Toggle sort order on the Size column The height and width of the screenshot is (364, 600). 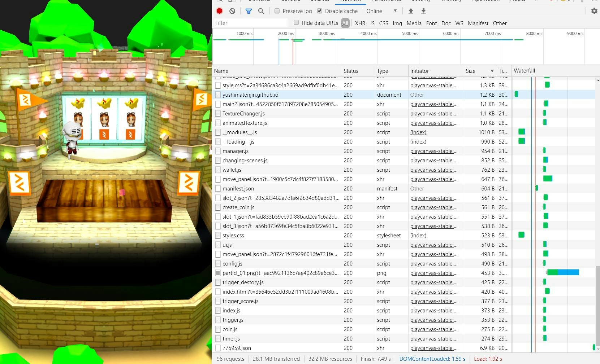point(479,71)
